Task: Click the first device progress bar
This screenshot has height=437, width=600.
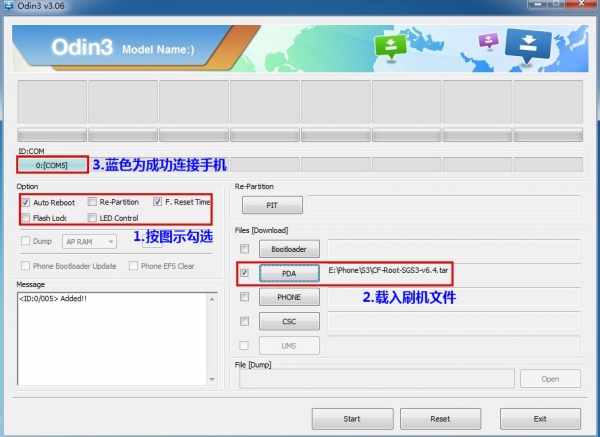Action: pos(52,135)
